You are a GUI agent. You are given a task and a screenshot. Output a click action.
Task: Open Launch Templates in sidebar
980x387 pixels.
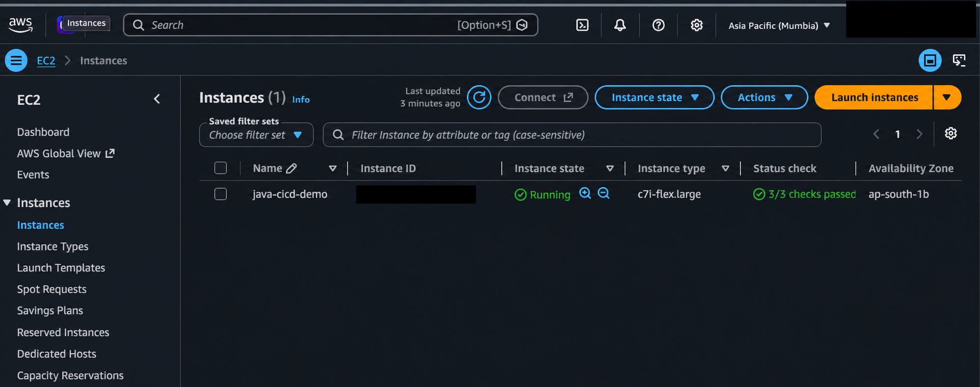tap(61, 268)
